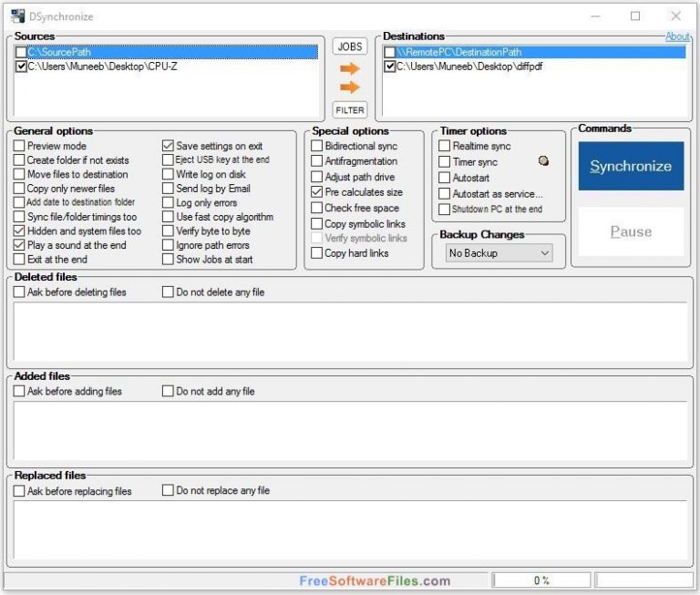
Task: Open the About link
Action: click(678, 36)
